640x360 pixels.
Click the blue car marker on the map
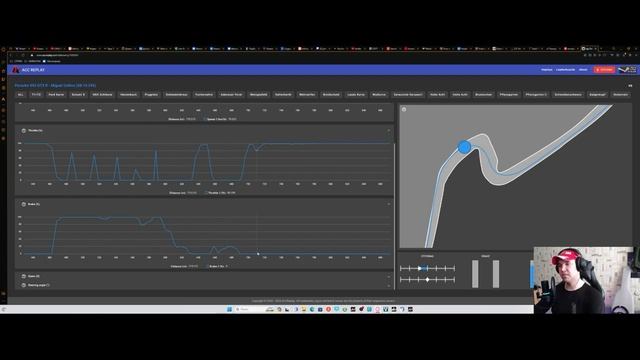point(464,147)
